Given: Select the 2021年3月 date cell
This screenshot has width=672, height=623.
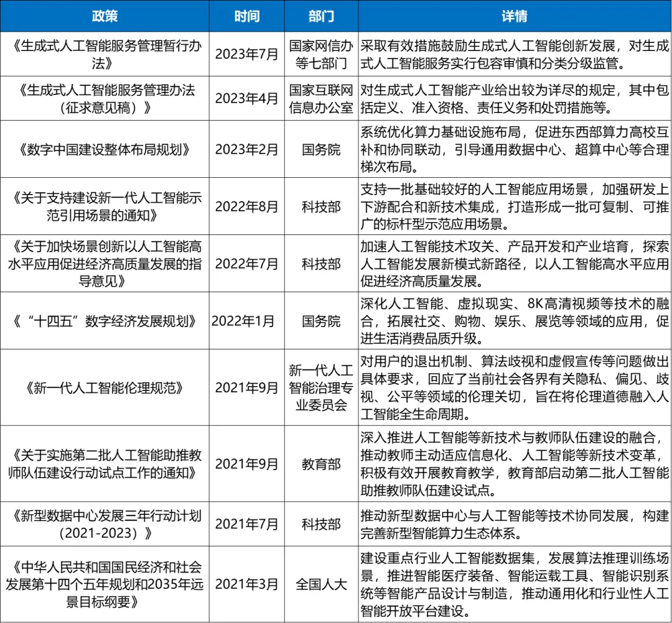Looking at the screenshot, I should pyautogui.click(x=247, y=584).
